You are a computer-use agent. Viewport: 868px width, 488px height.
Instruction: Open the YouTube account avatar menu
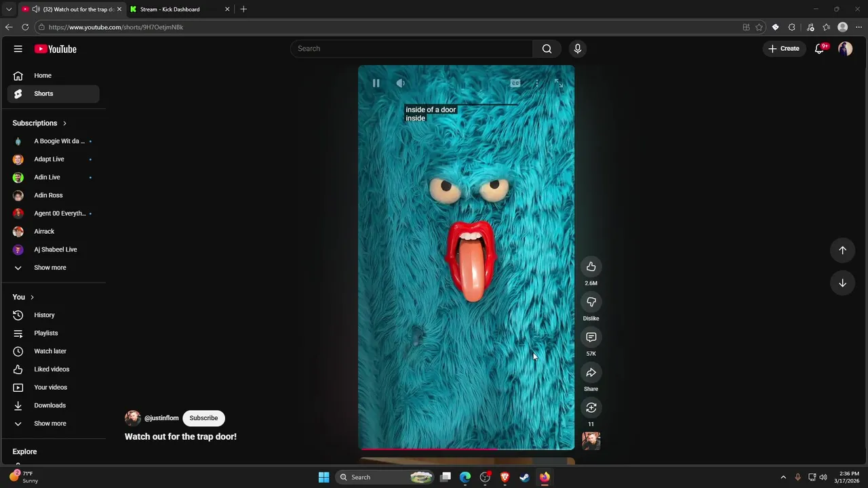(845, 49)
